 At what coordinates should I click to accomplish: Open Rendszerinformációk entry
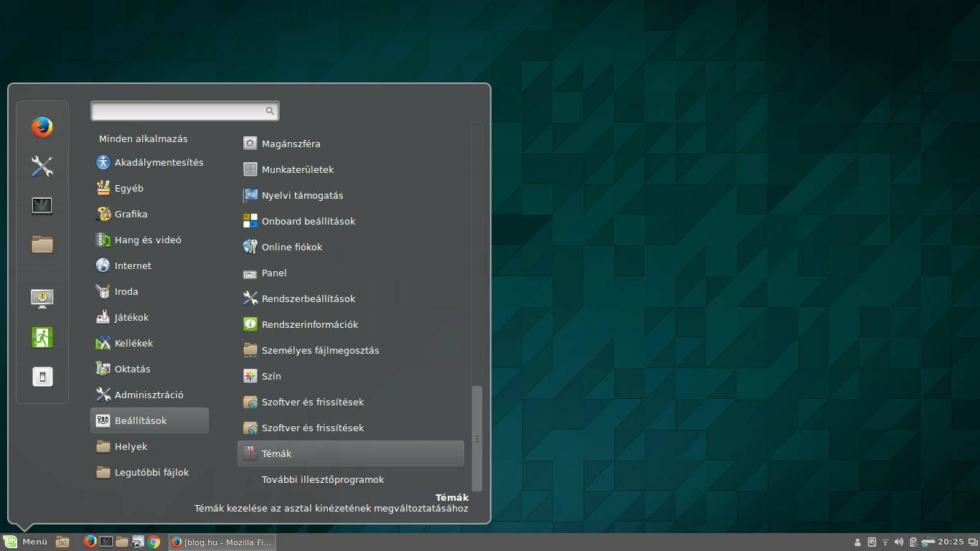(351, 324)
